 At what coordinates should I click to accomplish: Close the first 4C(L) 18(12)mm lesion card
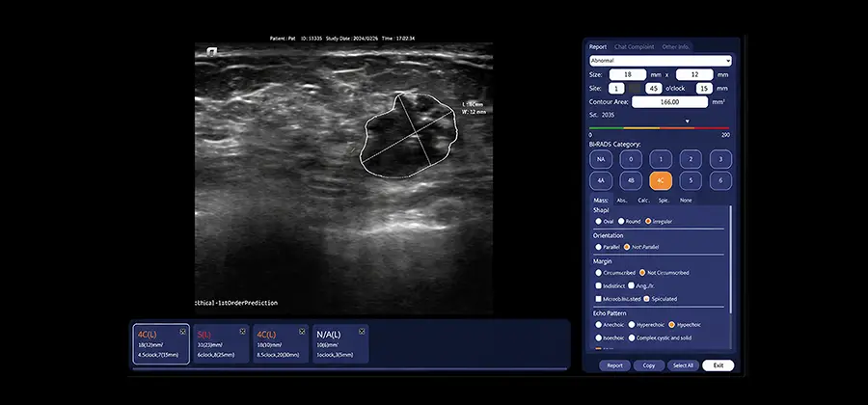[x=182, y=332]
